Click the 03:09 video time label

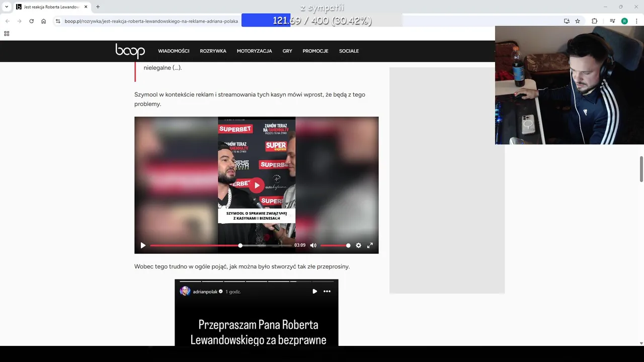[300, 245]
